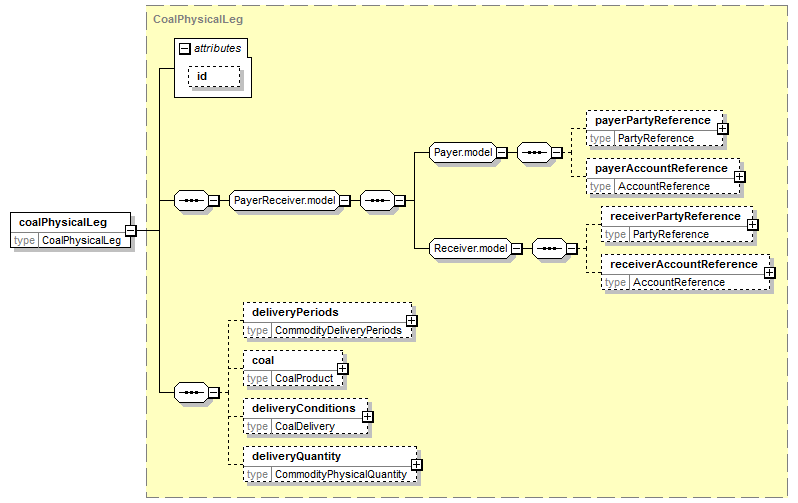Image resolution: width=798 pixels, height=503 pixels.
Task: Collapse the attributes box
Action: 185,49
